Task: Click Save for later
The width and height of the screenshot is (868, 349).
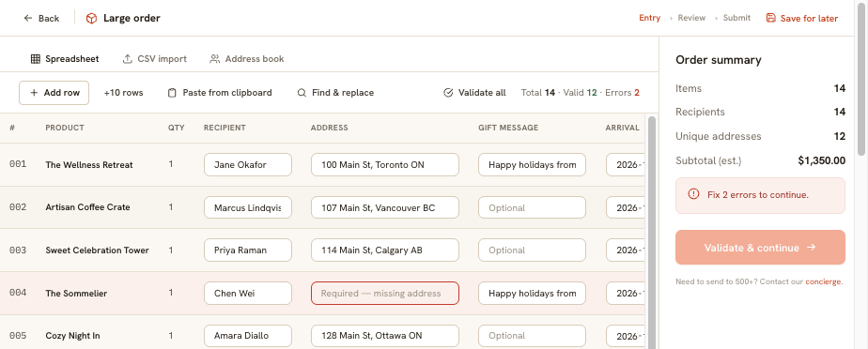Action: 802,18
